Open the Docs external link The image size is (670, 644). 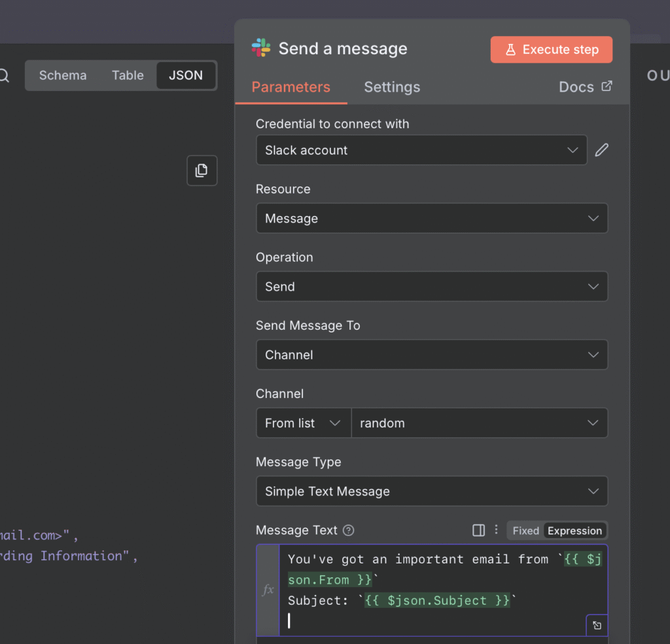point(585,87)
